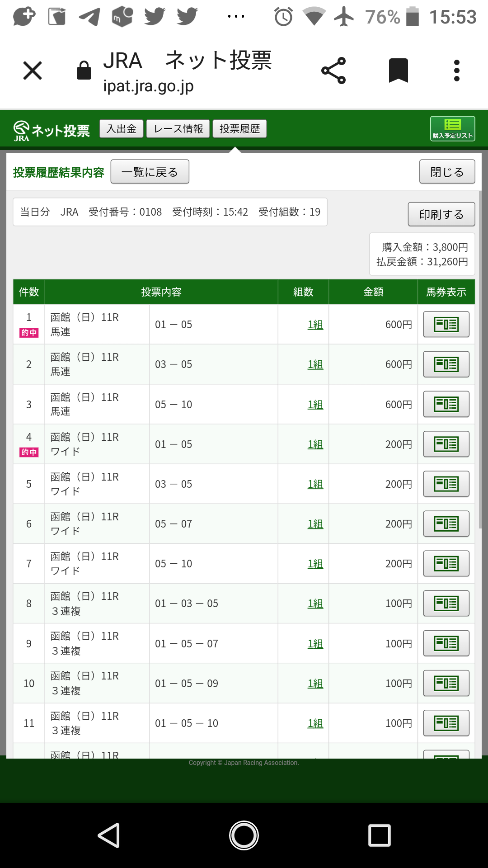Bookmark this page in browser

398,71
